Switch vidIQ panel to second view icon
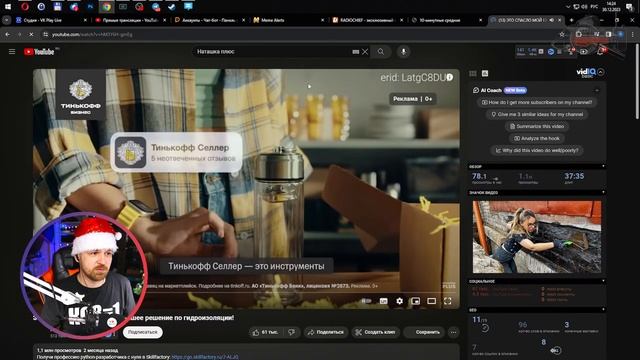Image resolution: width=640 pixels, height=360 pixels. (x=485, y=73)
